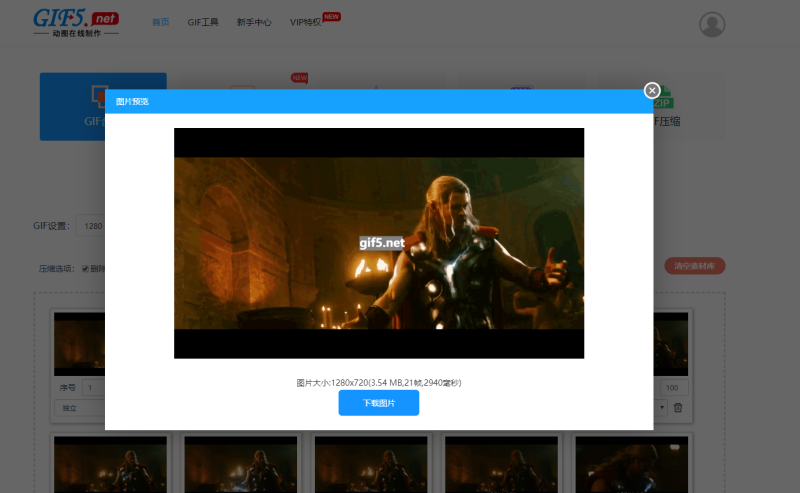Click the 下载图片 download button
The width and height of the screenshot is (800, 493).
coord(379,403)
